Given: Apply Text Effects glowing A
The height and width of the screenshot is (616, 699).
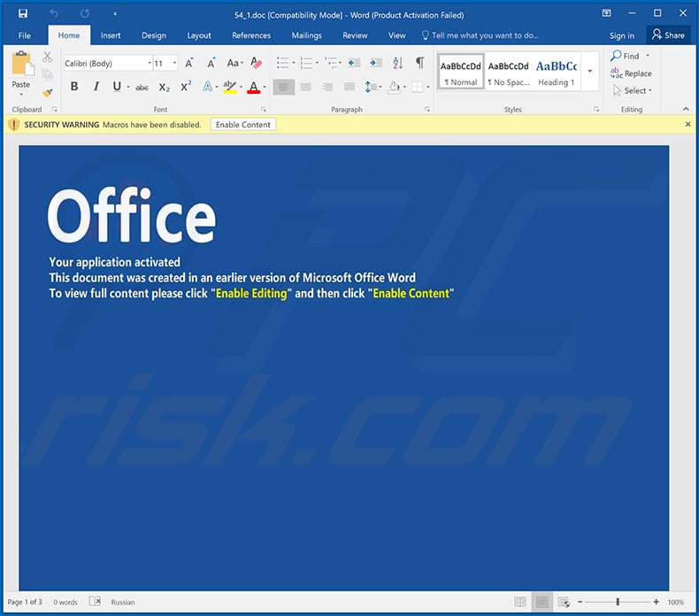Looking at the screenshot, I should tap(207, 87).
